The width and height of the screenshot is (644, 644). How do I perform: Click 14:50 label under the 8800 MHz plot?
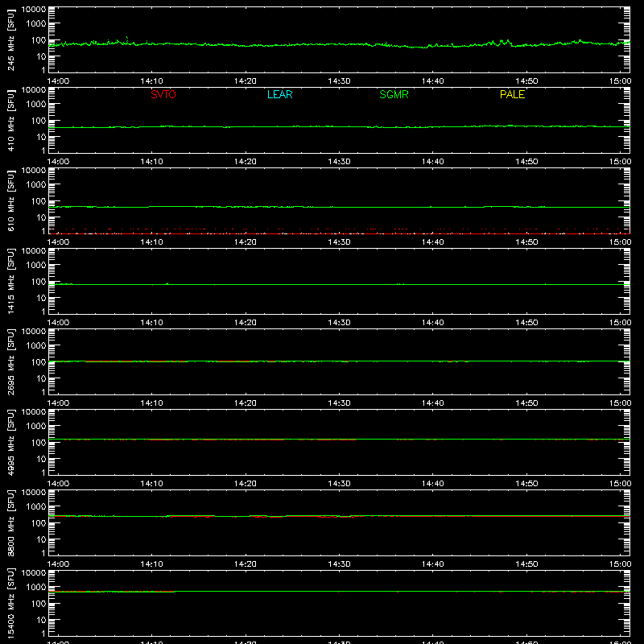tap(526, 564)
